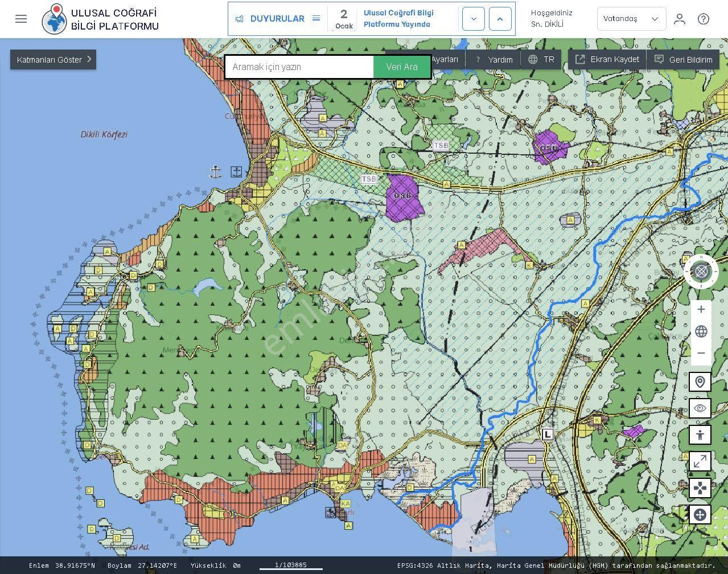Click the location pin tool
This screenshot has width=728, height=574.
click(x=700, y=382)
